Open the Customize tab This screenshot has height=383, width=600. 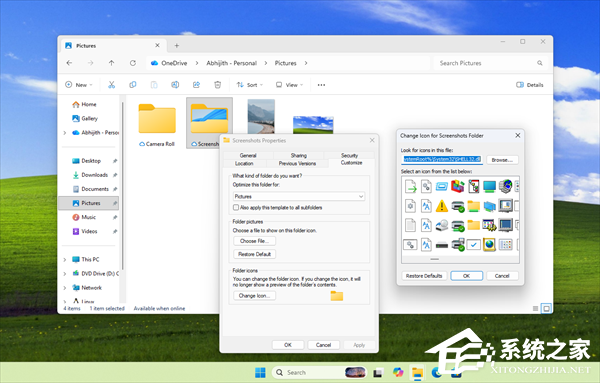351,163
